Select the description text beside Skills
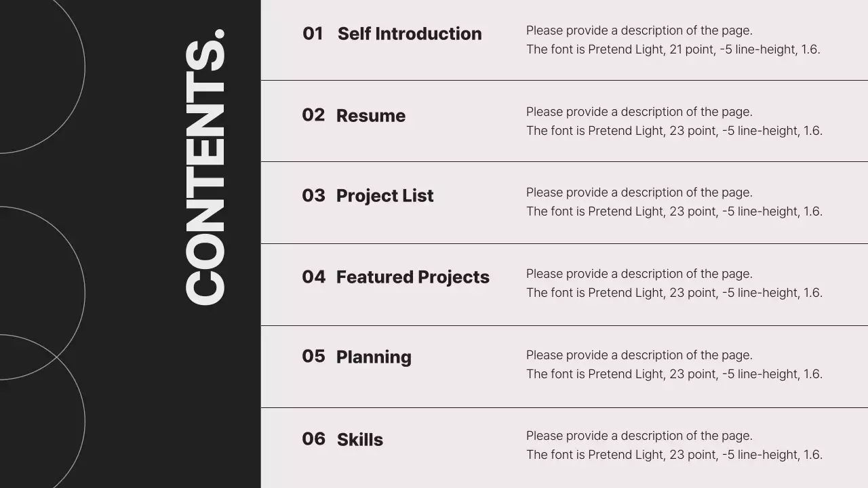The height and width of the screenshot is (488, 868). 674,445
